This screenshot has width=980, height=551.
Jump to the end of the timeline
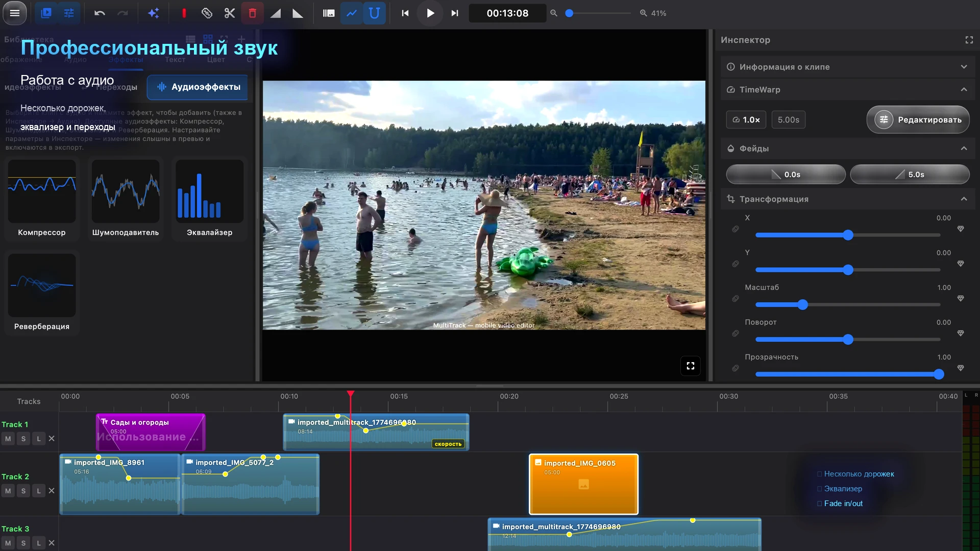coord(455,13)
